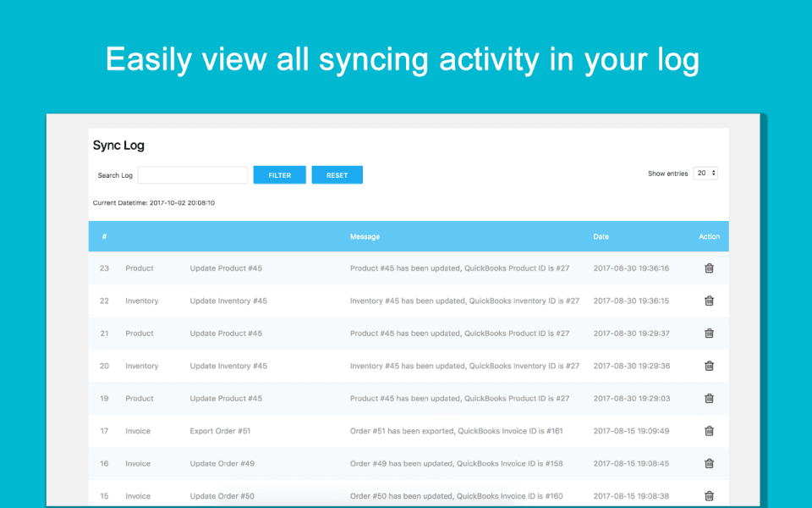Sort by the Date column header
This screenshot has width=812, height=508.
(601, 237)
